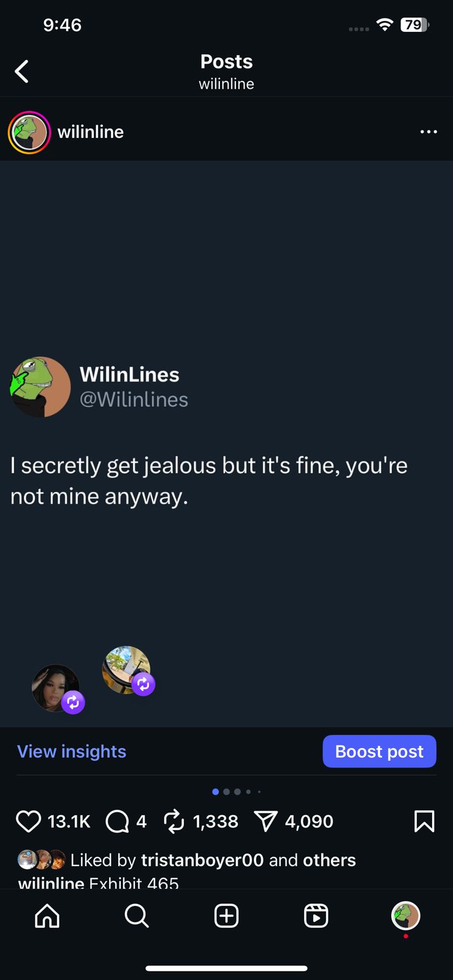Click the Boost post button
This screenshot has height=980, width=453.
[379, 752]
